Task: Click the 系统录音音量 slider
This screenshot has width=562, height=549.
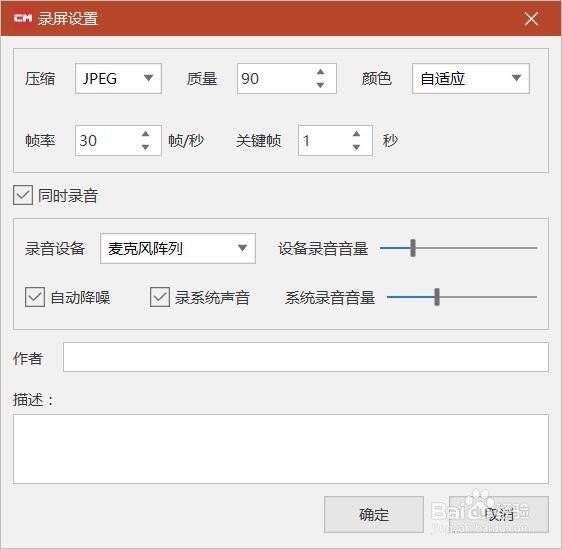Action: click(x=462, y=297)
